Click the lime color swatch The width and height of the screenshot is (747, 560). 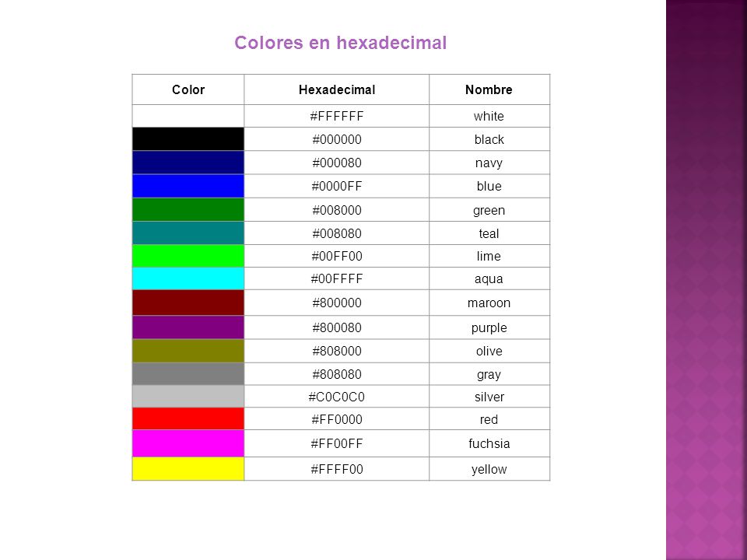click(x=188, y=256)
